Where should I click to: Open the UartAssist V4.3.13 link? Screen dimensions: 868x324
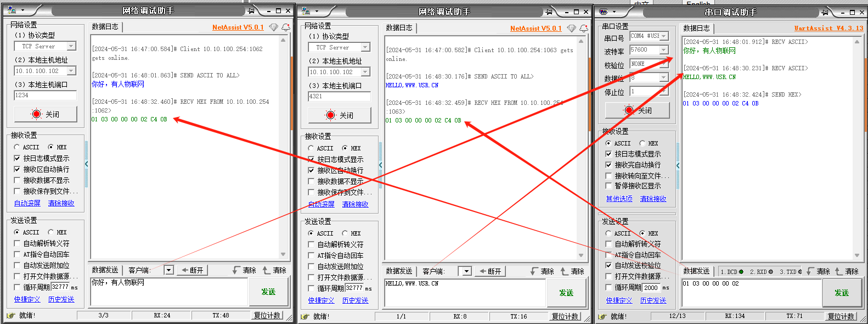coord(828,28)
